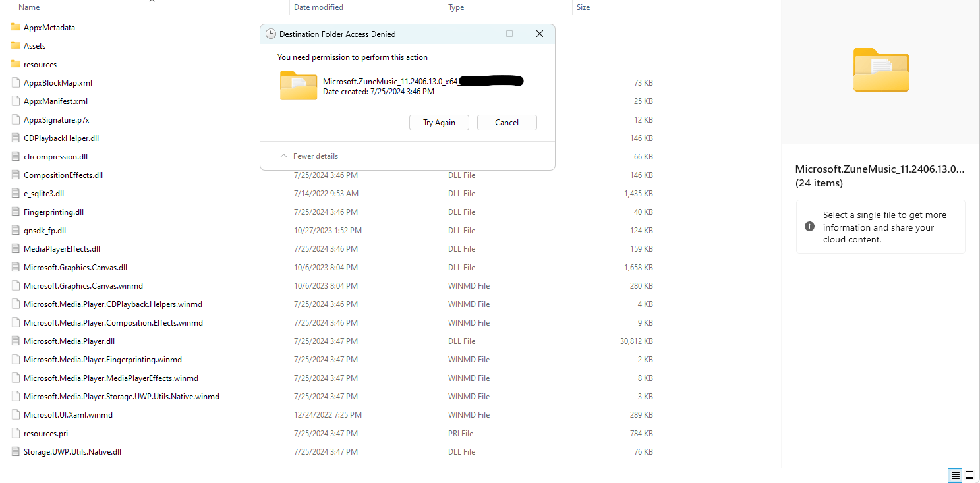Click the permission needed message in dialog
Screen dimensions: 980x483
point(353,57)
